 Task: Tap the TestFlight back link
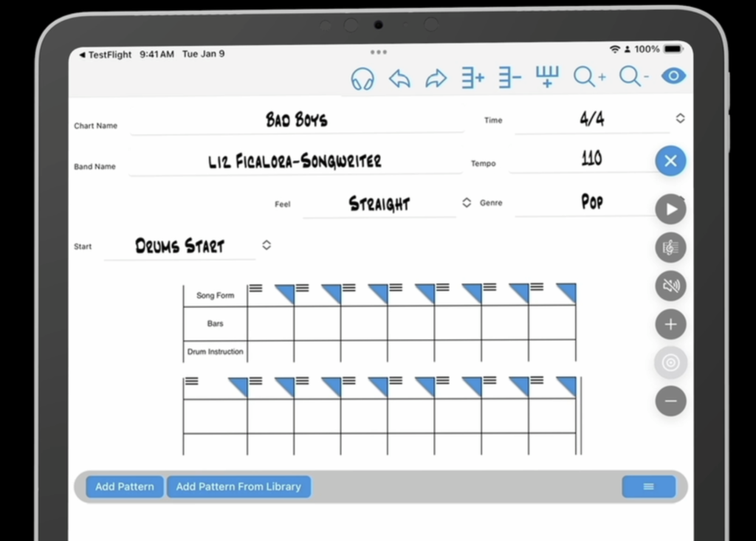tap(105, 54)
